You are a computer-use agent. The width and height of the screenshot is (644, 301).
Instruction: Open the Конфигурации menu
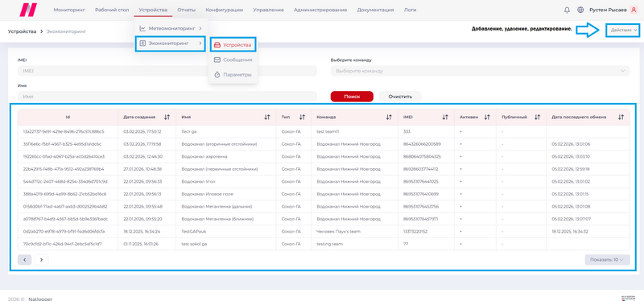click(225, 10)
